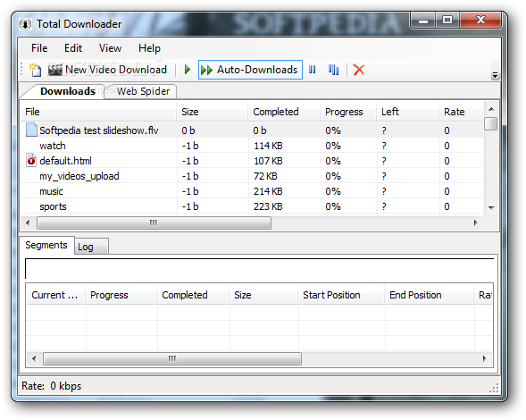Sort downloads by File column header
The height and width of the screenshot is (420, 526).
point(98,112)
